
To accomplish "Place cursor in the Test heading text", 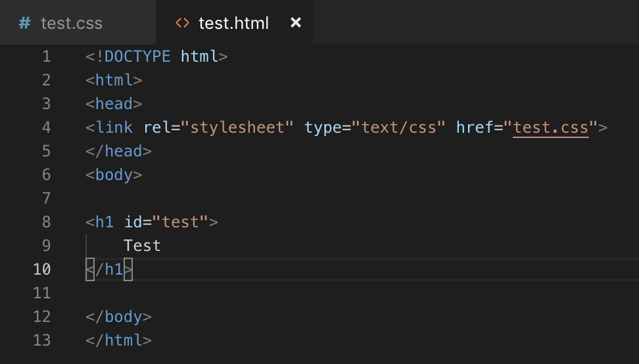I will click(x=142, y=246).
